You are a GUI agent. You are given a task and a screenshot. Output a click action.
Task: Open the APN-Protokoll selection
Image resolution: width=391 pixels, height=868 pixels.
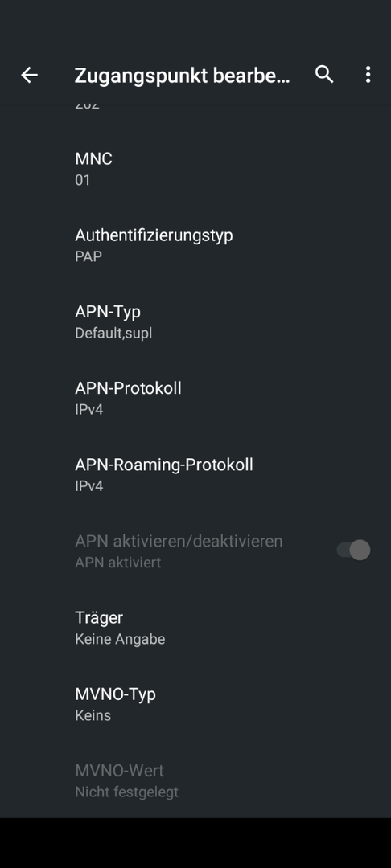[x=195, y=398]
